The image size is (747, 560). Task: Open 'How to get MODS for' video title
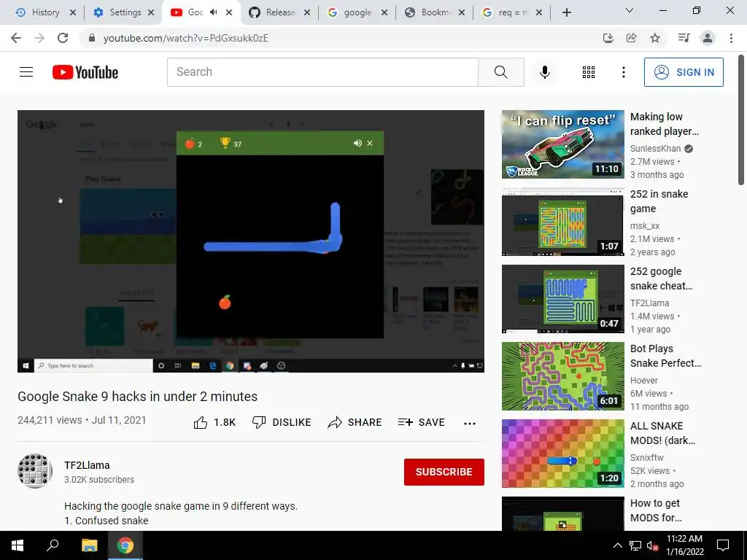(x=656, y=510)
